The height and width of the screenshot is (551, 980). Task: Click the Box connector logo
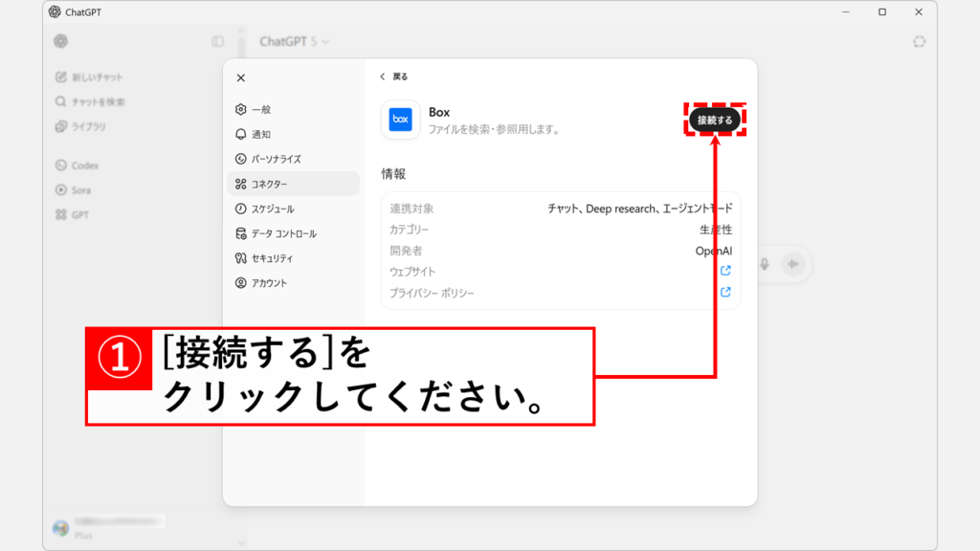point(401,120)
